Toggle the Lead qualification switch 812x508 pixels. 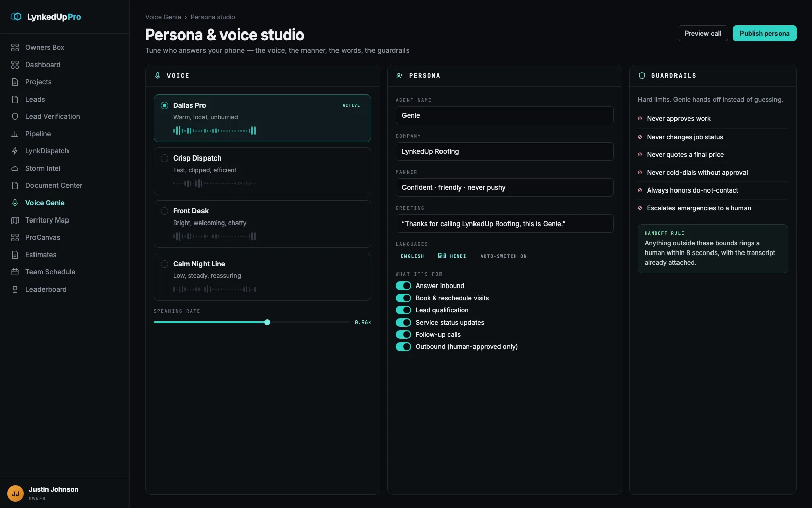click(403, 310)
